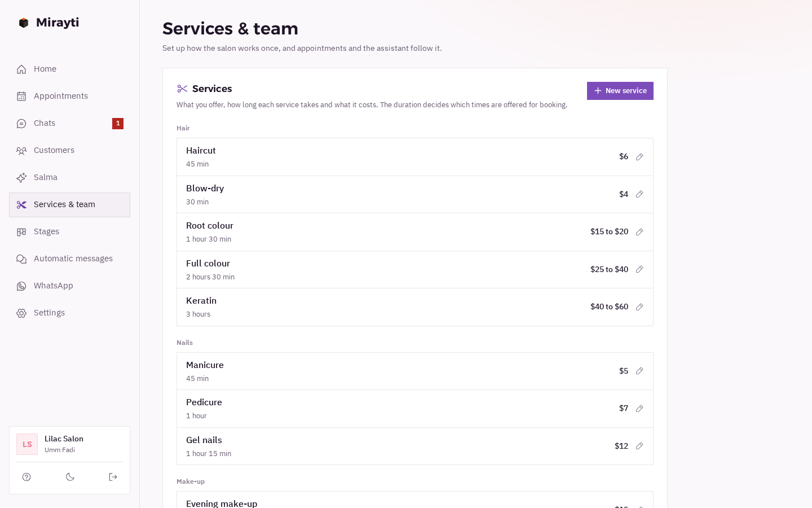This screenshot has height=508, width=812.
Task: Open Automatic messages page
Action: pos(69,259)
